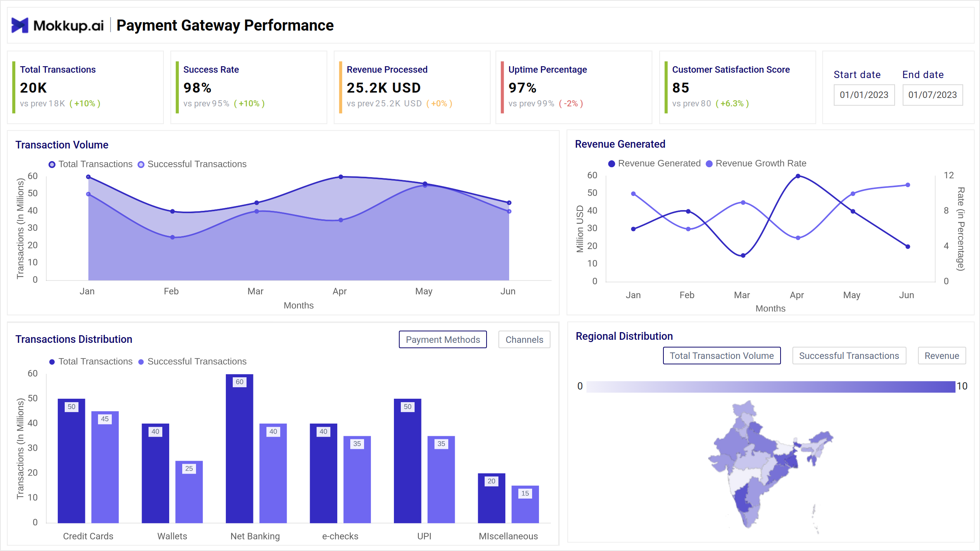Click the Apr Revenue Generated peak point
Viewport: 980px width, 551px height.
click(x=798, y=176)
